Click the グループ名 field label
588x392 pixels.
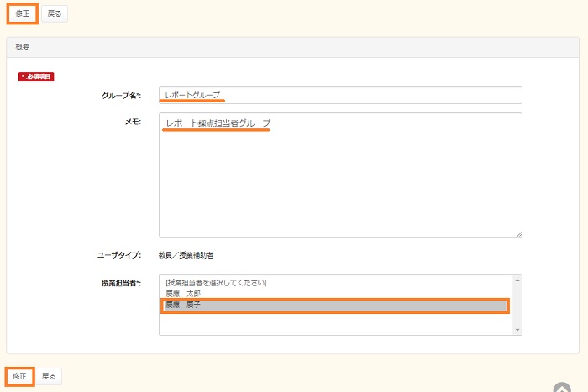[x=122, y=96]
